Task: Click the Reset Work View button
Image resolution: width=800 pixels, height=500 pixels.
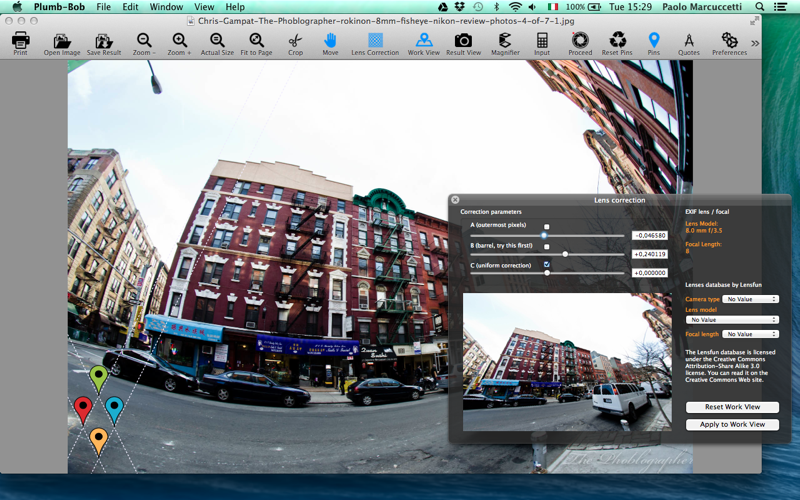Action: point(732,407)
